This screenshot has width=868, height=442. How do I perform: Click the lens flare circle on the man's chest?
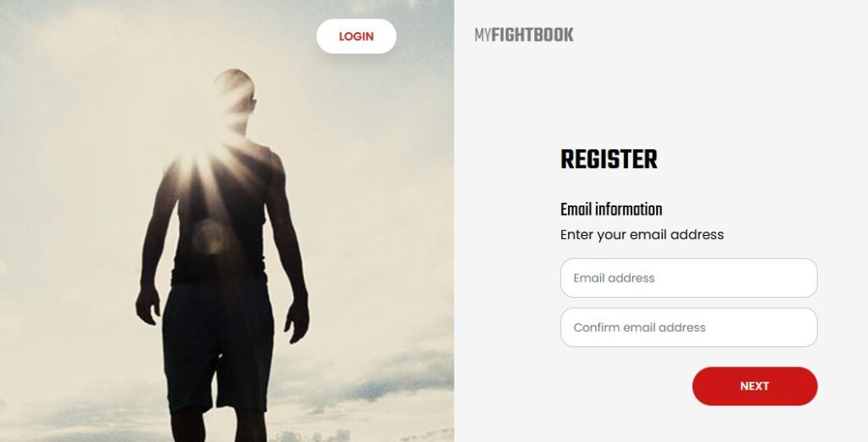click(x=210, y=237)
